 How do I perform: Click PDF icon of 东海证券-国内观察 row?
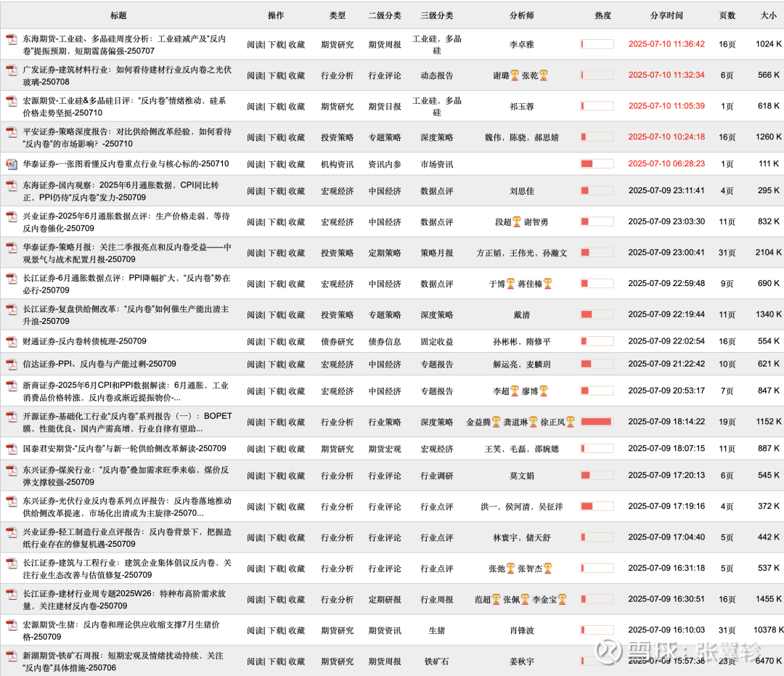coord(11,186)
